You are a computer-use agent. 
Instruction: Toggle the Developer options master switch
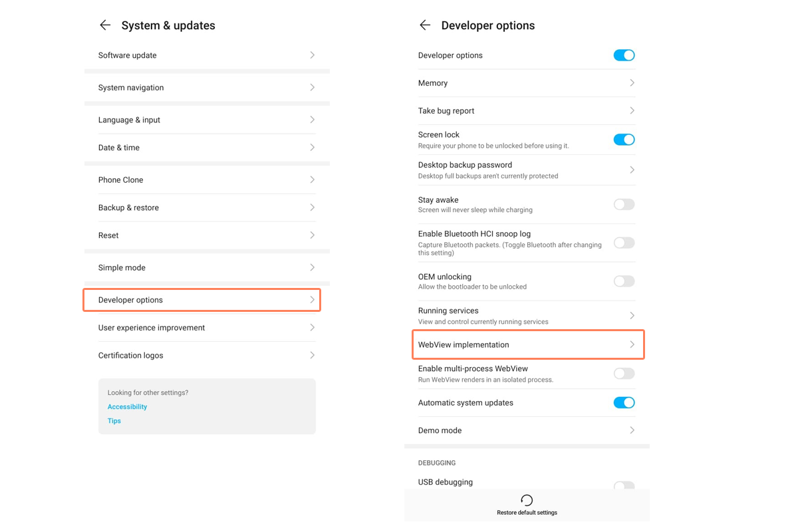(624, 55)
